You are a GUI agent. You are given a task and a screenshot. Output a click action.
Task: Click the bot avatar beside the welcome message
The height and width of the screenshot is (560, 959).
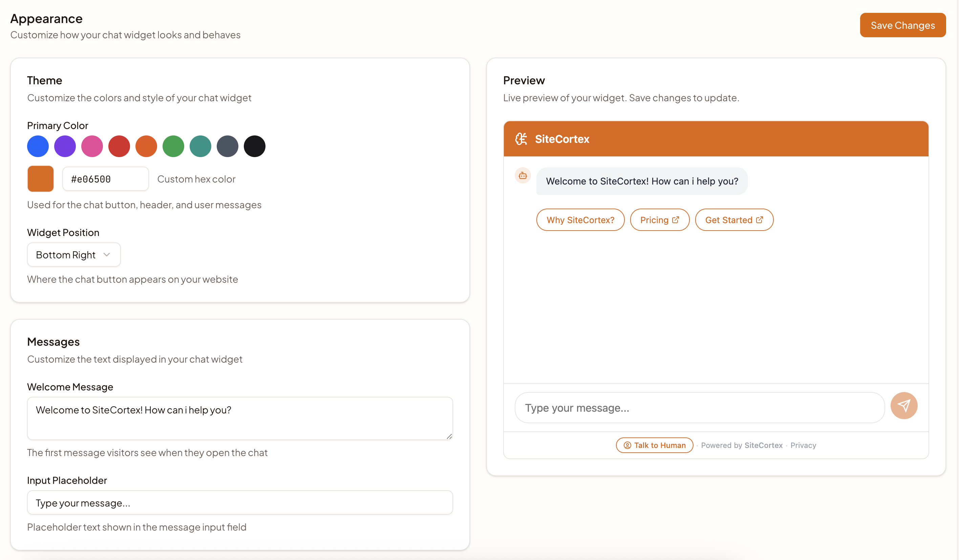(523, 175)
